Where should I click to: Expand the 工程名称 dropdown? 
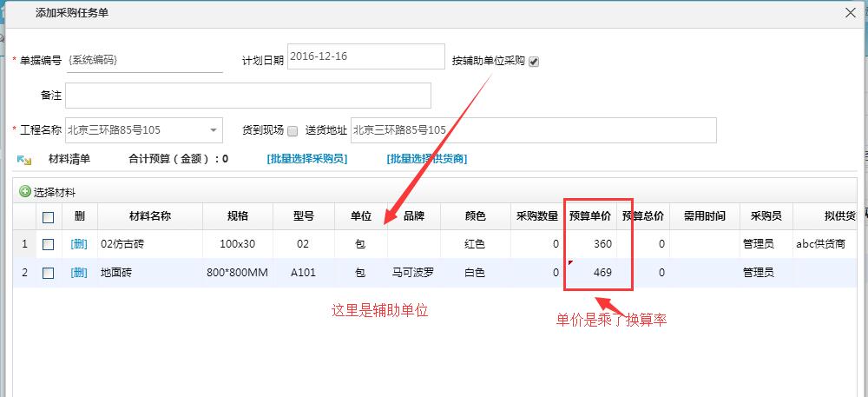click(x=214, y=130)
